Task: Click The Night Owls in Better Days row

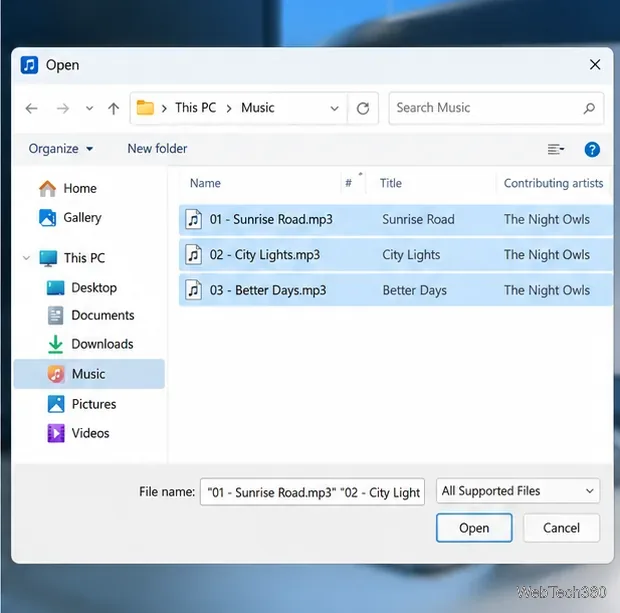Action: pos(546,290)
